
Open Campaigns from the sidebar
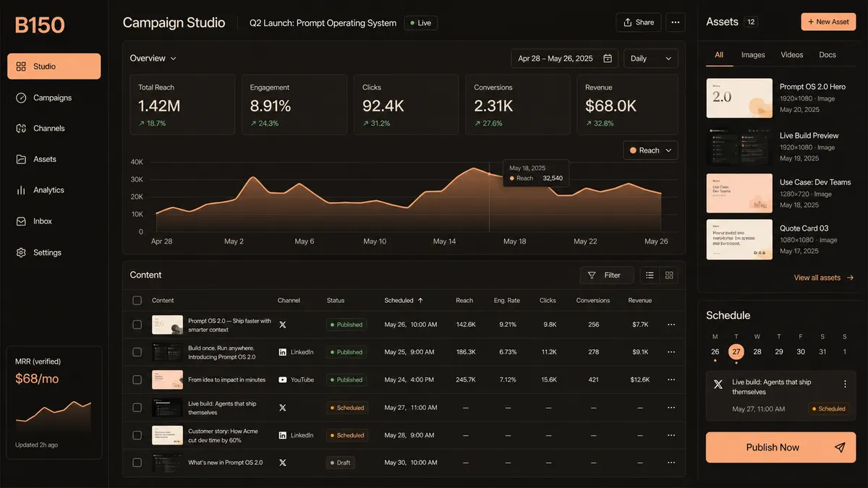click(x=54, y=98)
